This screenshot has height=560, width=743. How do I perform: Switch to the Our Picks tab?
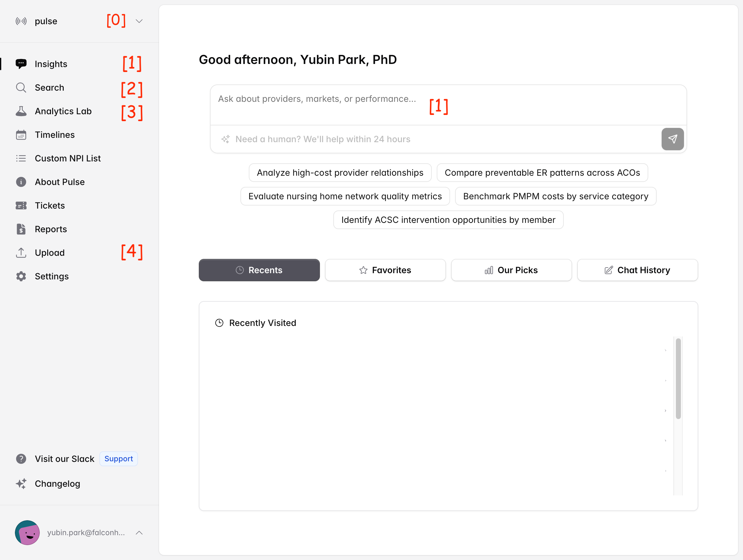pos(511,270)
